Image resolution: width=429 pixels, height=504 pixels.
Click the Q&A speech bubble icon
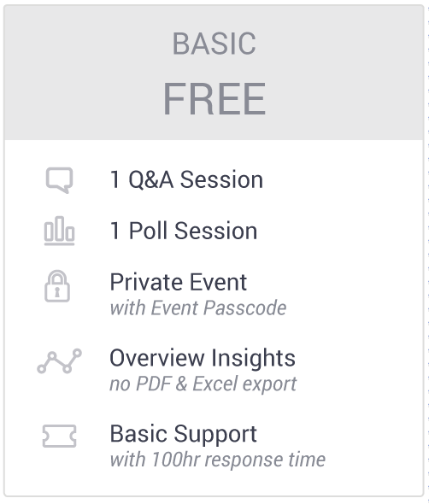[60, 180]
